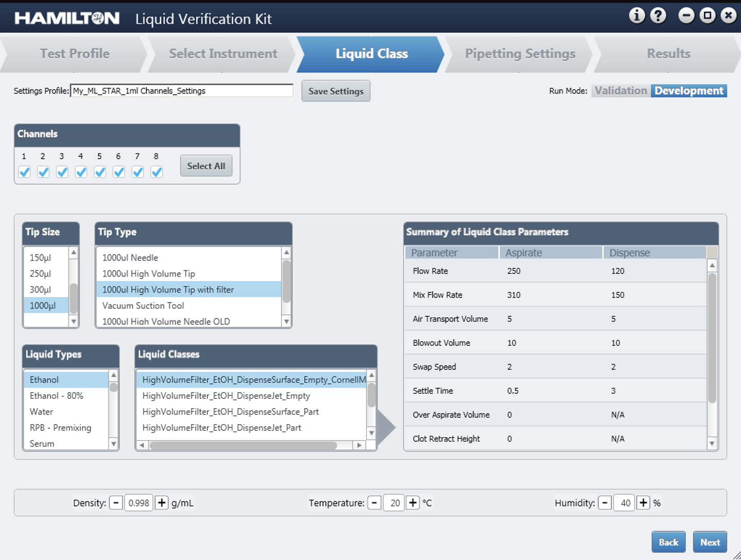Image resolution: width=741 pixels, height=560 pixels.
Task: Click the Back button
Action: click(x=668, y=542)
